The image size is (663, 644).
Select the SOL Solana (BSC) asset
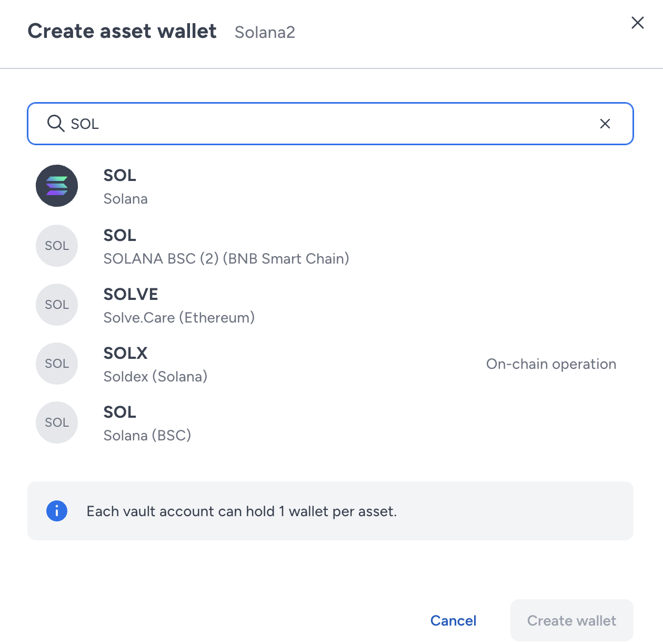330,423
